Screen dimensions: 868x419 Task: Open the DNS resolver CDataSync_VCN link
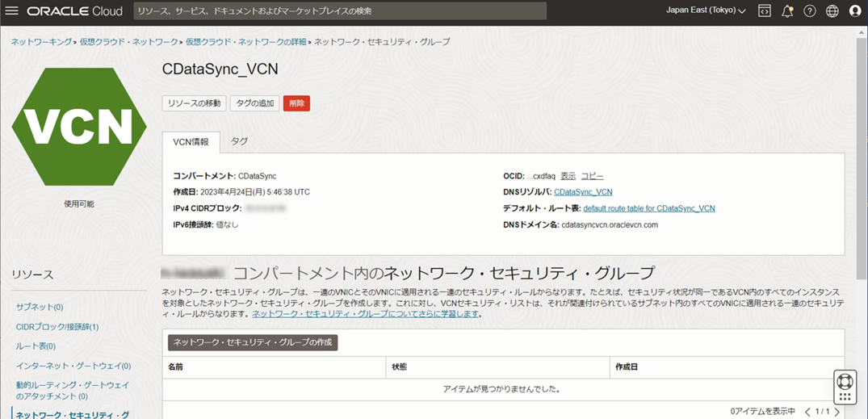(x=583, y=192)
